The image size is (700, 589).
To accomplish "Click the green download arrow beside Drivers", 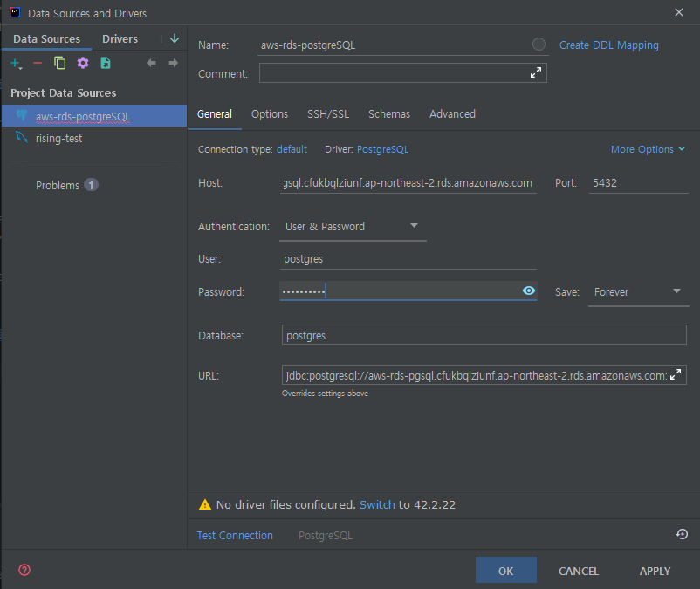I will tap(175, 38).
